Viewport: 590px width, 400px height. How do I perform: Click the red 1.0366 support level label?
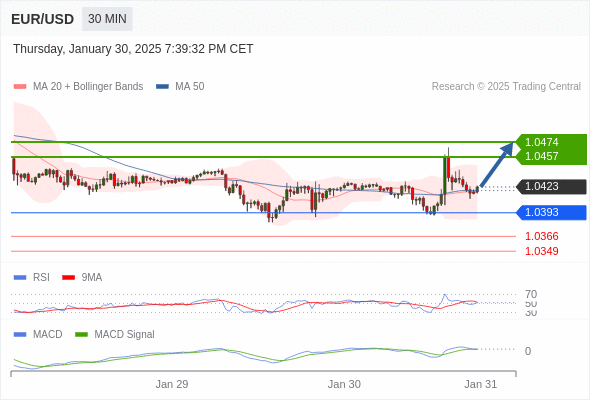[541, 236]
